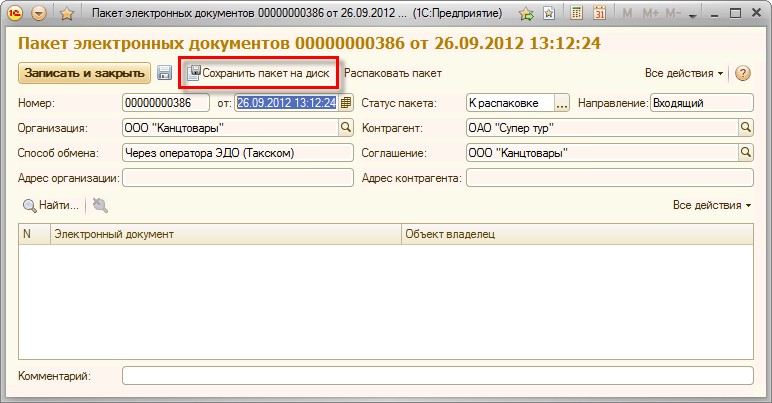
Task: Open the calendar picker for date field
Action: tap(345, 102)
